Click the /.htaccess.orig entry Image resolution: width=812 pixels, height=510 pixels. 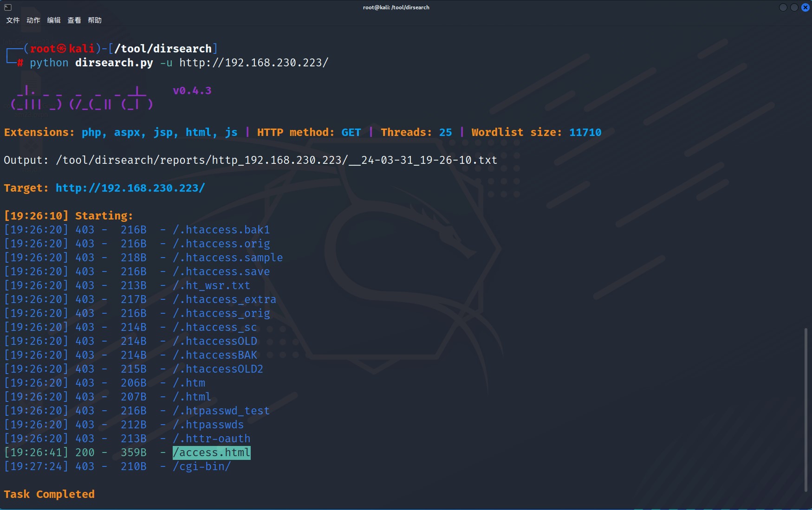coord(221,244)
